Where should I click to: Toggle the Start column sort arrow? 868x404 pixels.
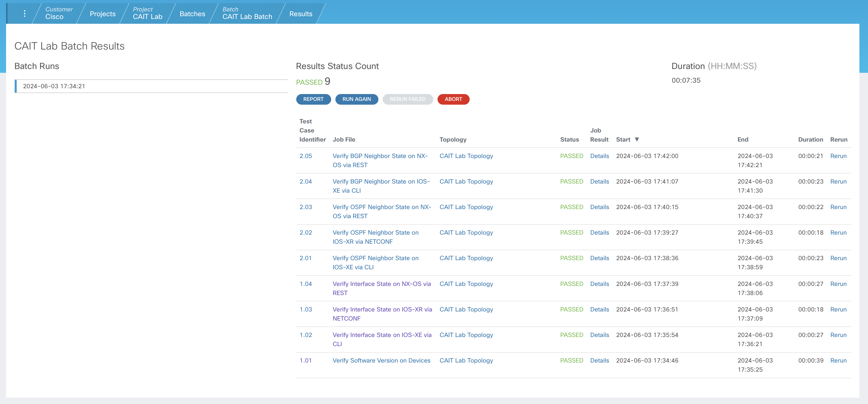(x=636, y=140)
